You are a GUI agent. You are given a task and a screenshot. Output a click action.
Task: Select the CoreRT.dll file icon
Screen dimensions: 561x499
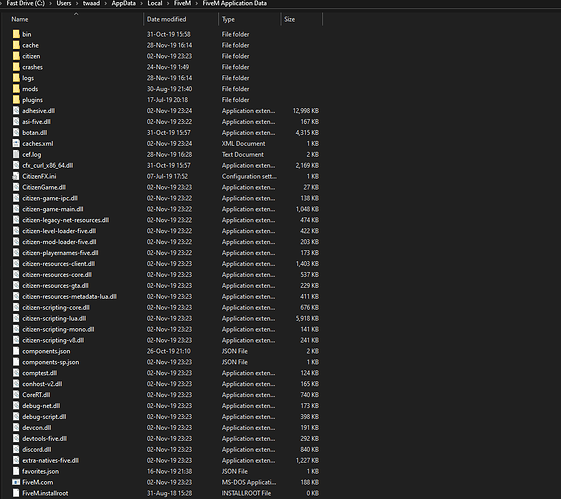tap(16, 395)
